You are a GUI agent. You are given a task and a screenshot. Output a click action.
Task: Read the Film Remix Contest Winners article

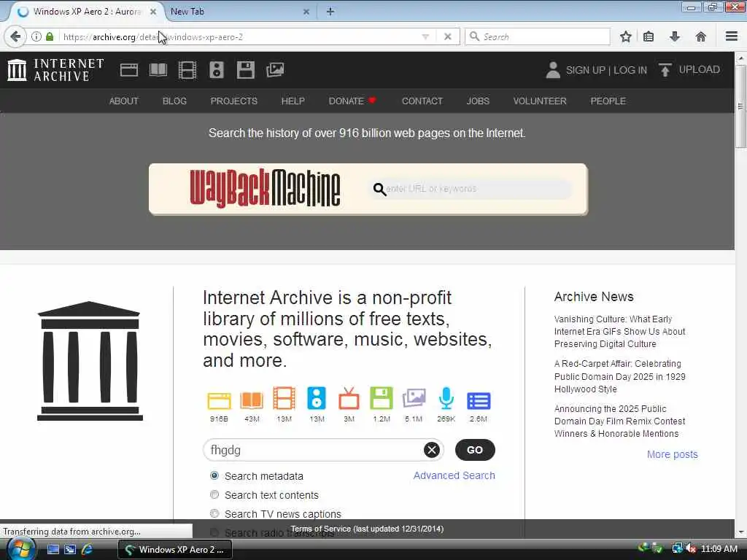[619, 421]
